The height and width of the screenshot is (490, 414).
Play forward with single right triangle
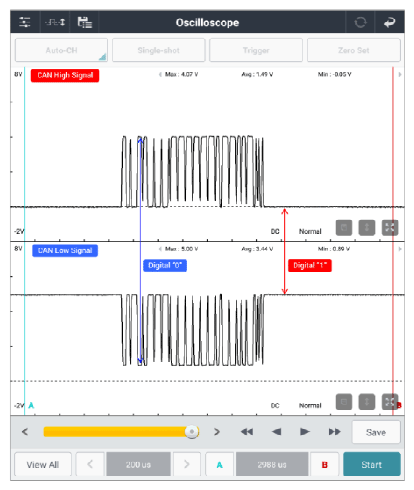pyautogui.click(x=305, y=432)
